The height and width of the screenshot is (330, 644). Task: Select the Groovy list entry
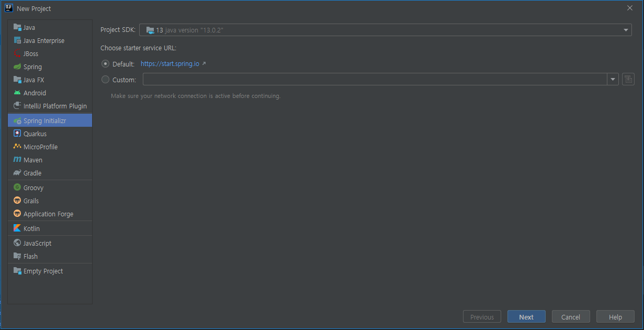tap(50, 188)
